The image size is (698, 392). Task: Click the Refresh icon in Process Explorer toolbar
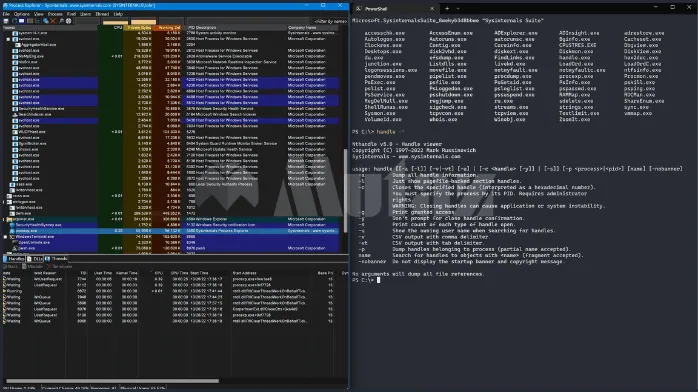tap(14, 21)
